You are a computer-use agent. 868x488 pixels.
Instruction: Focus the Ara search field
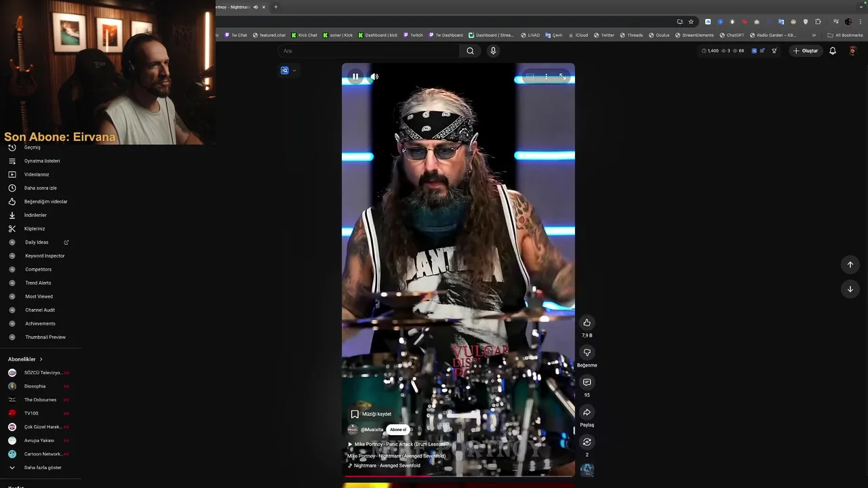(368, 51)
